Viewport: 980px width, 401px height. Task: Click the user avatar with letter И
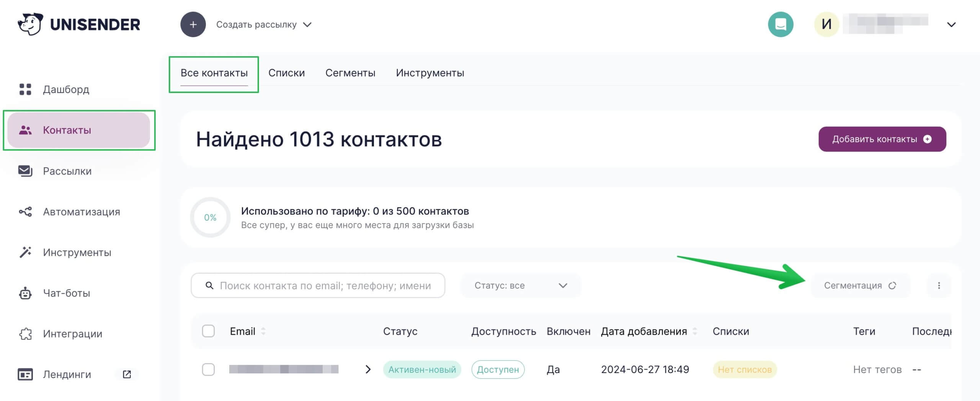tap(826, 24)
